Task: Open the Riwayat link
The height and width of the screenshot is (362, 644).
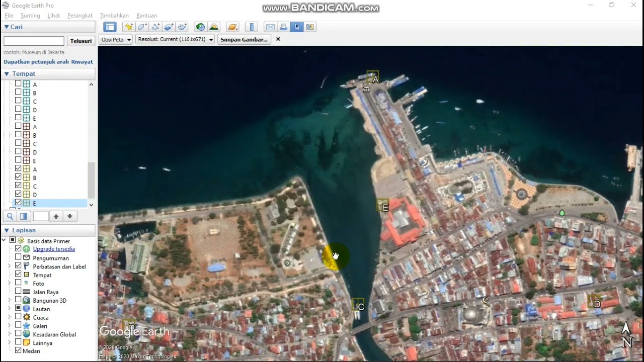Action: click(x=82, y=62)
